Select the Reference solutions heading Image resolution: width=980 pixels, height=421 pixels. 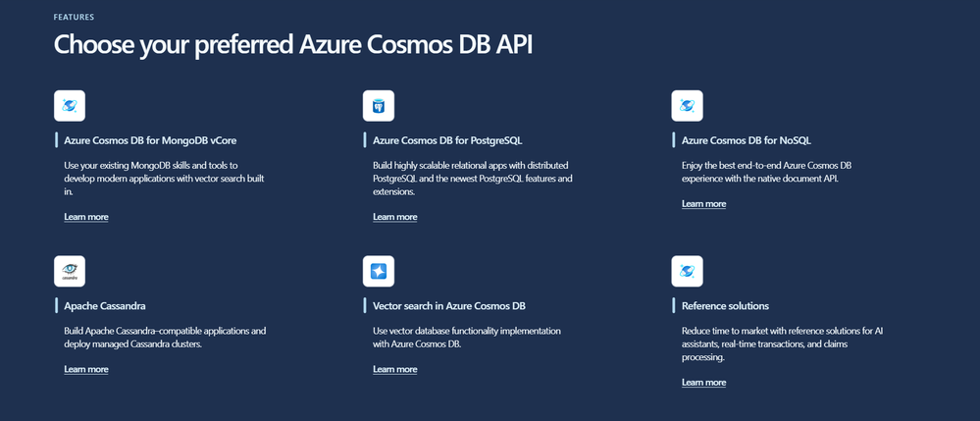[x=725, y=306]
